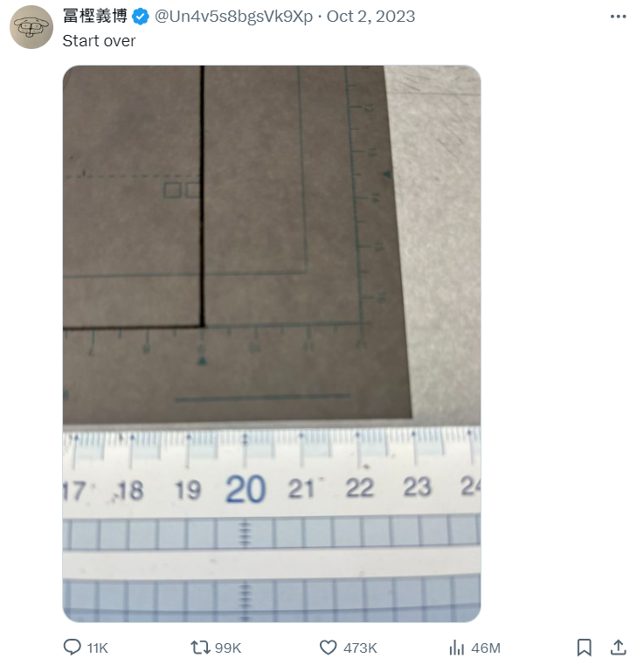Click the repost arrows icon
644x665 pixels.
tap(200, 648)
